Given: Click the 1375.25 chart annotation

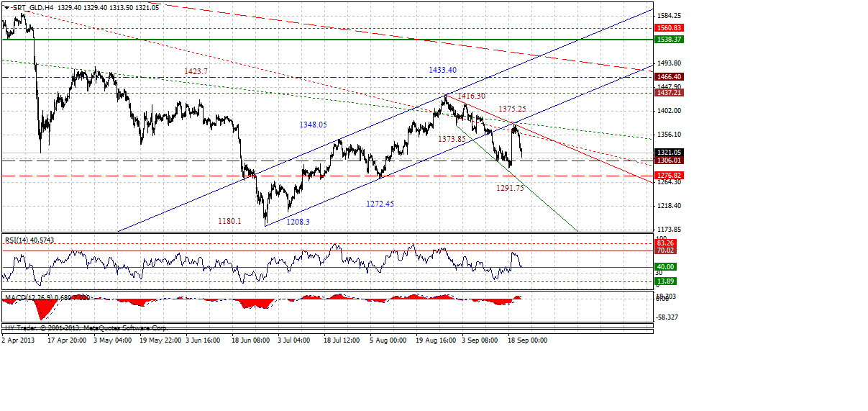Looking at the screenshot, I should click(x=513, y=109).
